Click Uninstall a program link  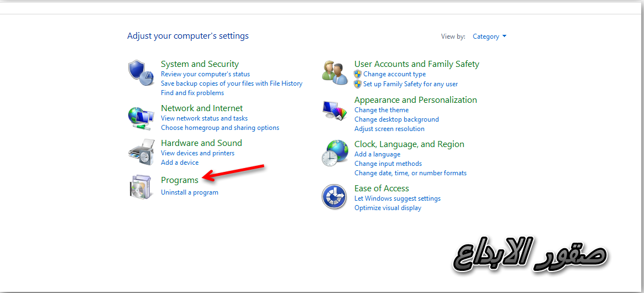[189, 192]
